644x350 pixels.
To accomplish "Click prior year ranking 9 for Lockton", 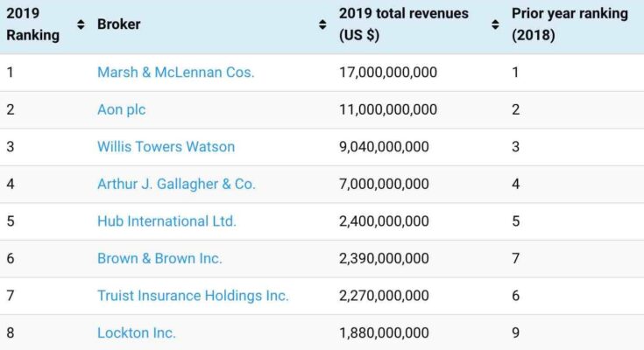I will pyautogui.click(x=516, y=332).
